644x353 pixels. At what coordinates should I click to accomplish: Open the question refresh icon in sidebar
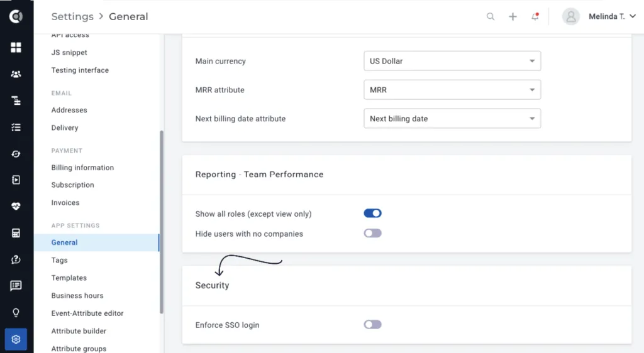click(x=16, y=259)
